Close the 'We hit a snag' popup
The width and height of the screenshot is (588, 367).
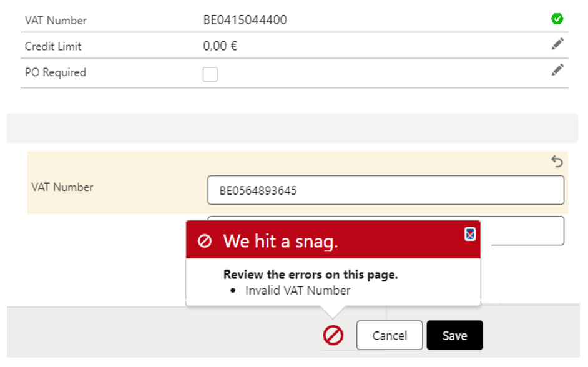click(x=470, y=234)
